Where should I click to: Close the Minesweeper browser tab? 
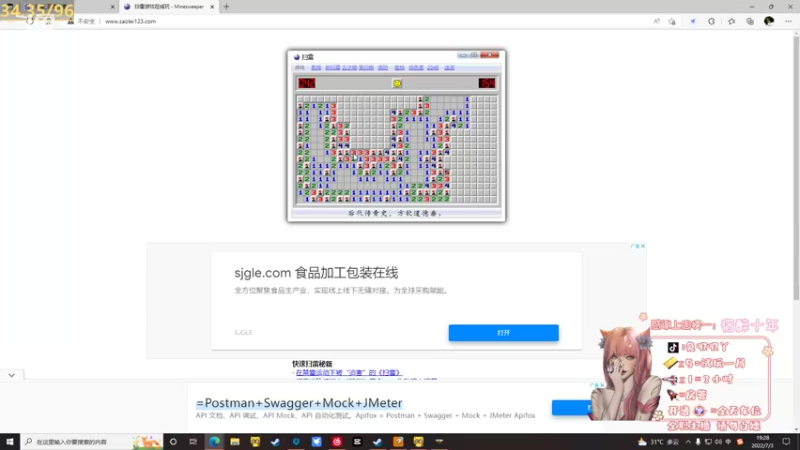click(x=212, y=7)
